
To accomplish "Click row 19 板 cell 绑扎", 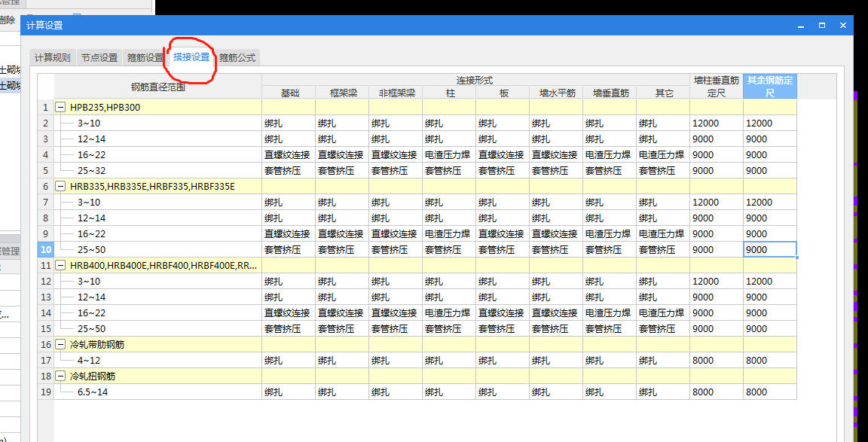I will point(503,392).
